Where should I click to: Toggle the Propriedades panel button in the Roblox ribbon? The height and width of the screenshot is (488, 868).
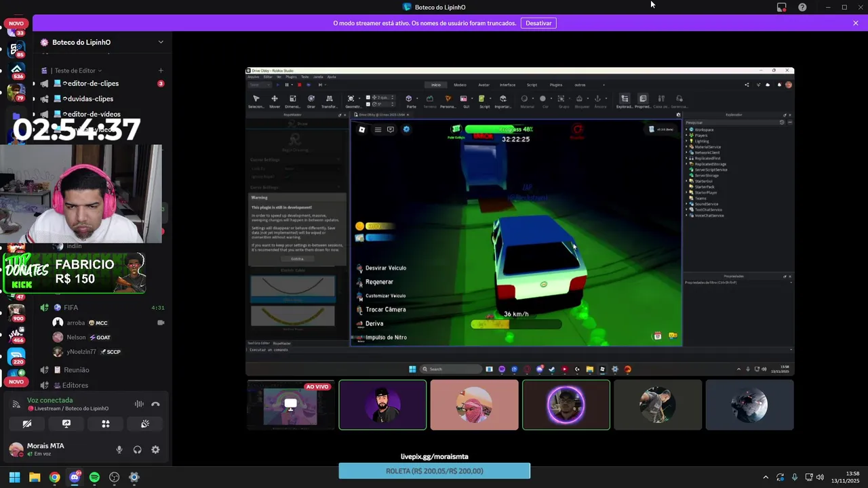(x=643, y=102)
